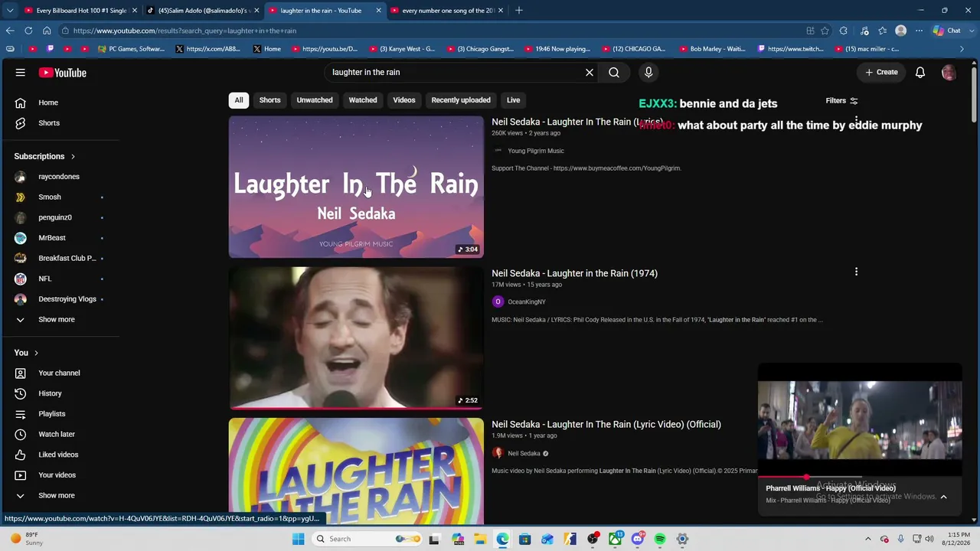980x551 pixels.
Task: Show hidden system tray icons
Action: tap(867, 539)
